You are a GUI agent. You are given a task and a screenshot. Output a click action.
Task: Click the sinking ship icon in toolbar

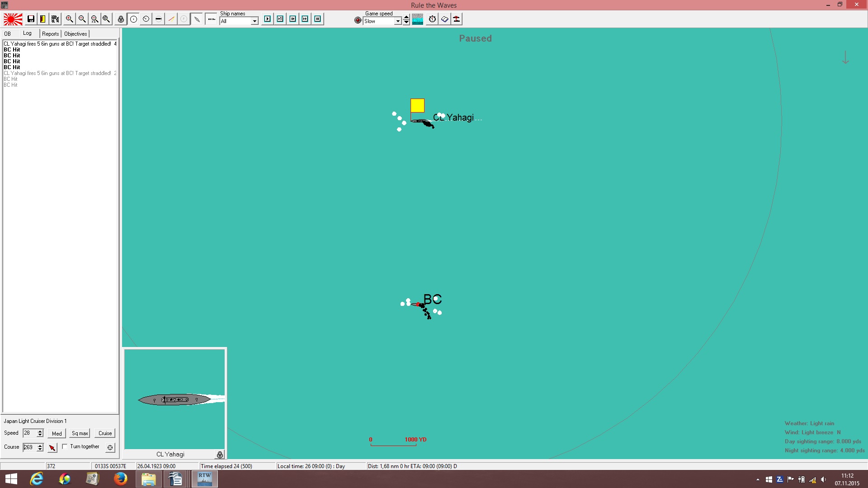coord(457,19)
